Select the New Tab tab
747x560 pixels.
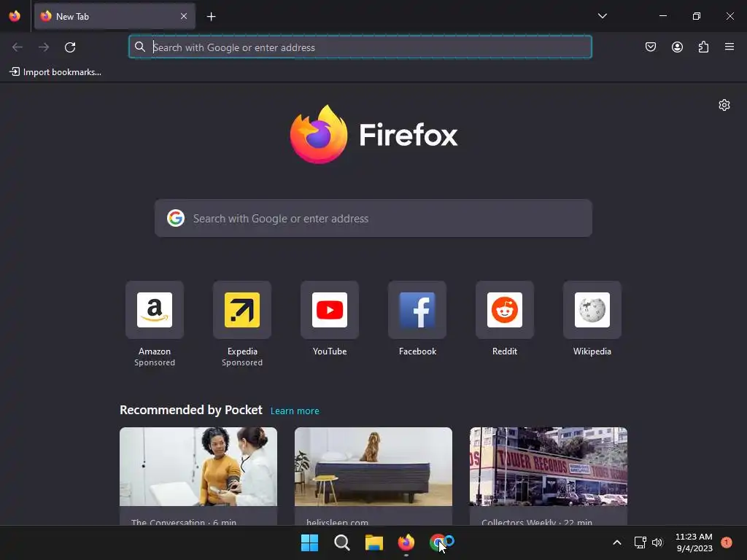point(115,16)
